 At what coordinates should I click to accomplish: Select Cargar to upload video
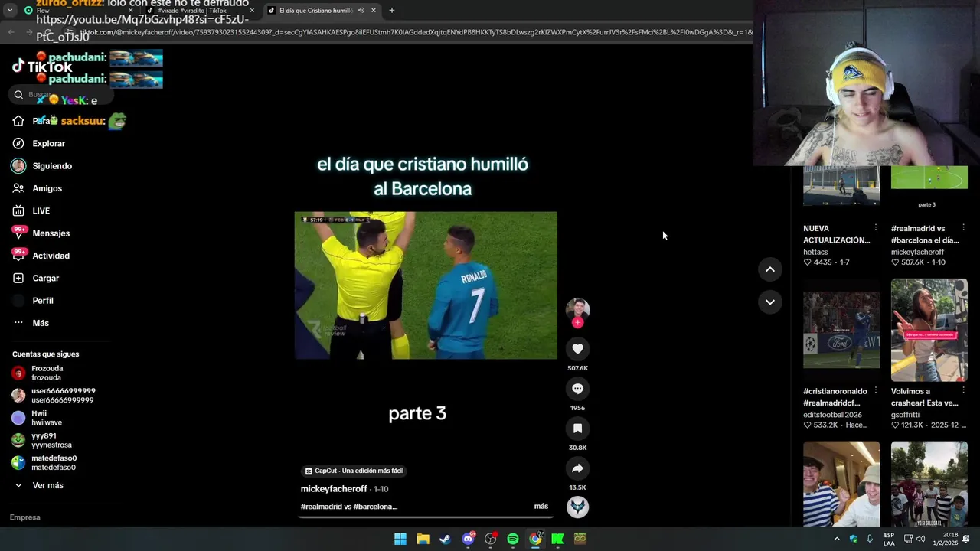pyautogui.click(x=45, y=278)
